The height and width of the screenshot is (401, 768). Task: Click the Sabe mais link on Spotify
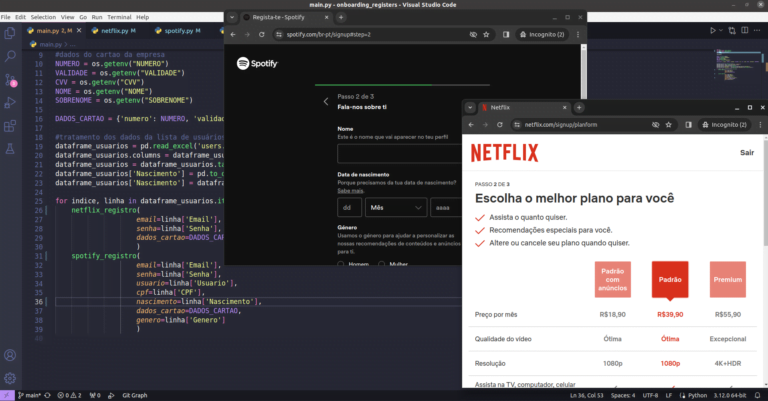[350, 190]
